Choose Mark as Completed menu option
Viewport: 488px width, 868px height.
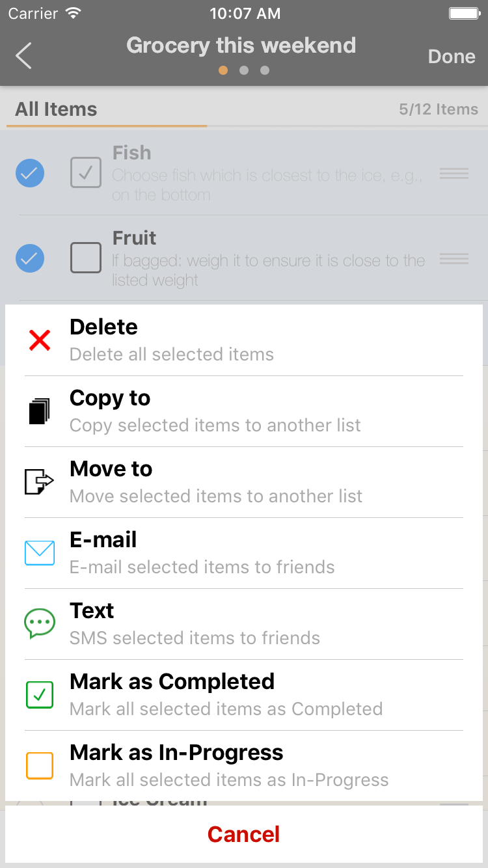pos(244,695)
